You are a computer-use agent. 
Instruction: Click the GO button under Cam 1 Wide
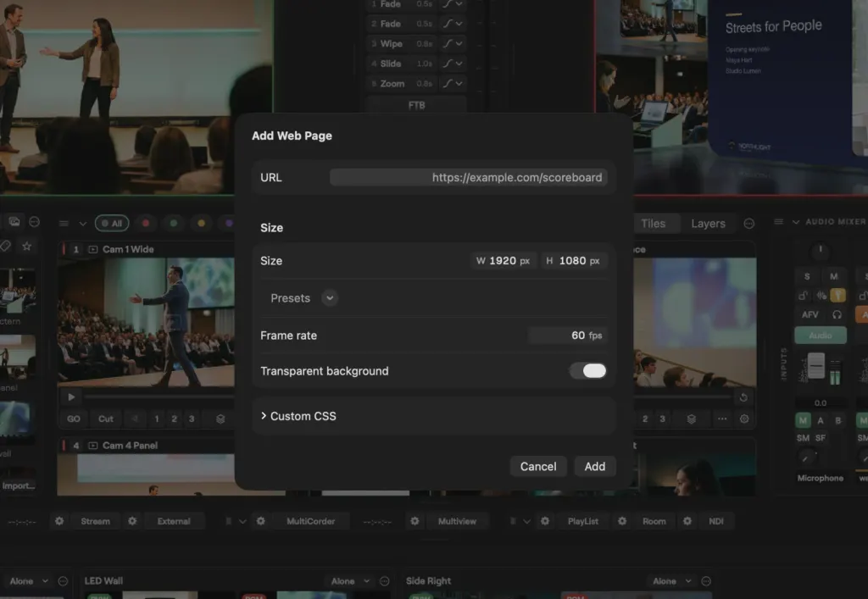[74, 419]
